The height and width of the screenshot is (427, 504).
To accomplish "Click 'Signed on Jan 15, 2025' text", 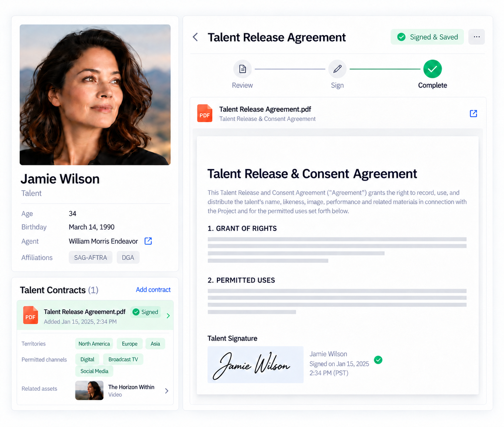I will [x=339, y=364].
